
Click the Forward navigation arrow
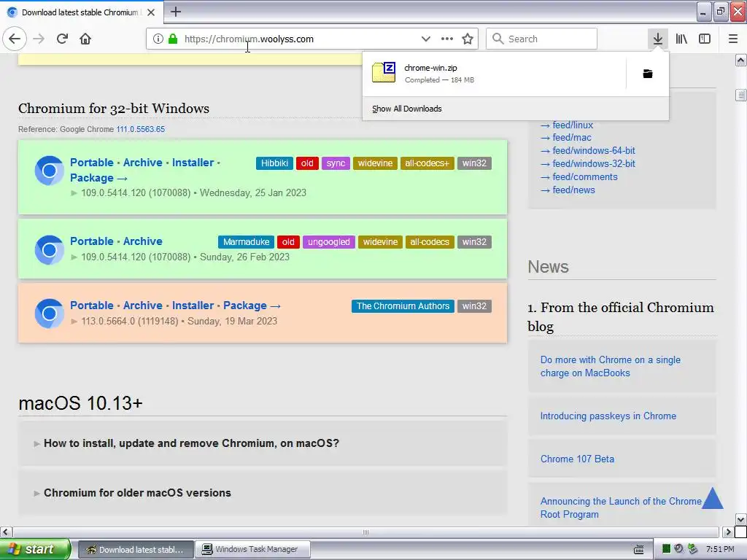pyautogui.click(x=39, y=39)
